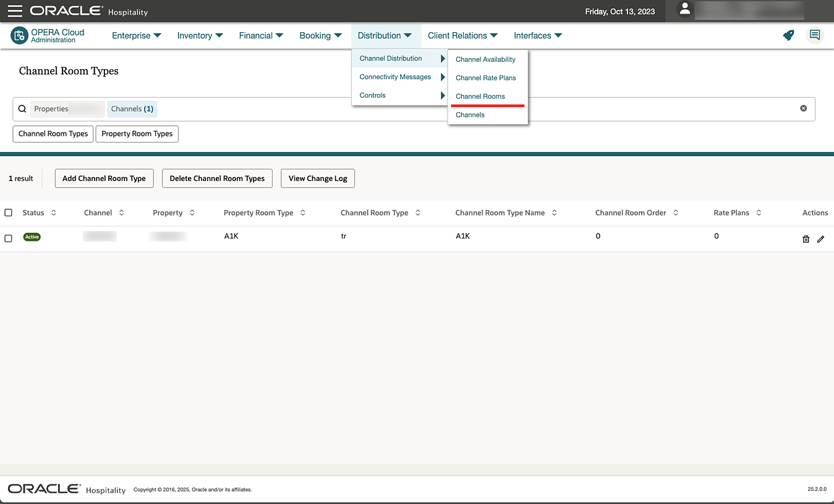Screen dimensions: 834x504
Task: Sort by Property column arrows
Action: [192, 212]
